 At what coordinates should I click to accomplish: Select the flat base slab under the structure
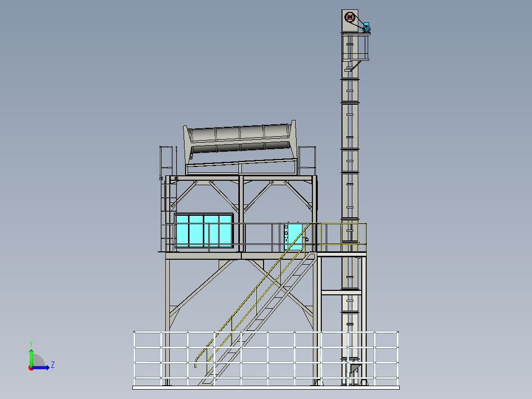266,388
